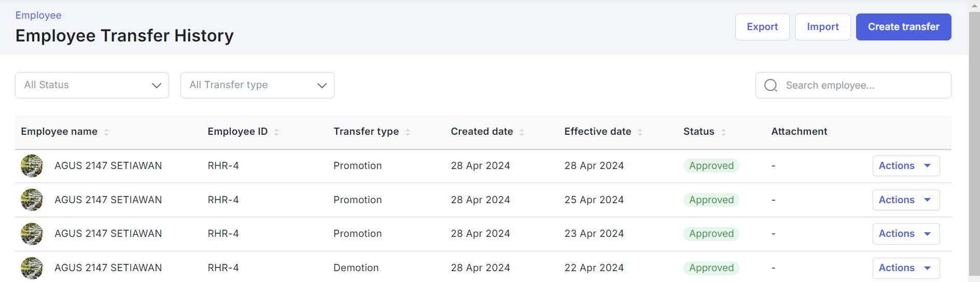Click the Export button

tap(762, 27)
